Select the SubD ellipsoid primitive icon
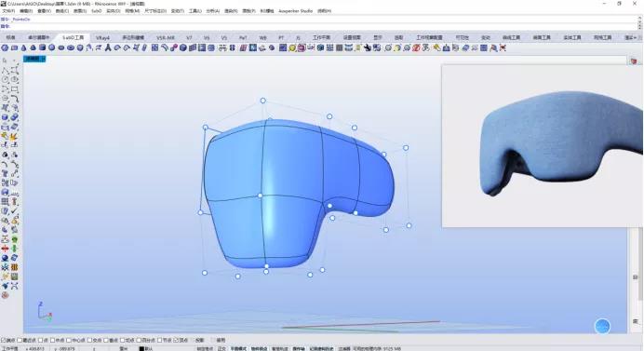Image resolution: width=644 pixels, height=351 pixels. tap(61, 47)
